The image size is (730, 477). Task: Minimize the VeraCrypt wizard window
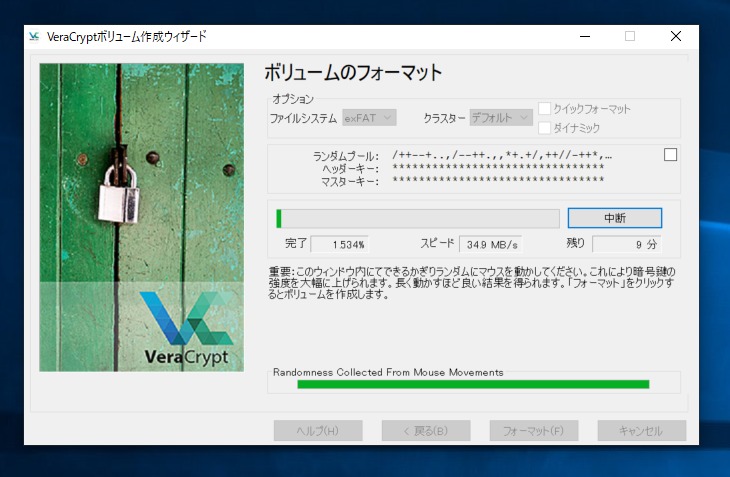click(584, 37)
